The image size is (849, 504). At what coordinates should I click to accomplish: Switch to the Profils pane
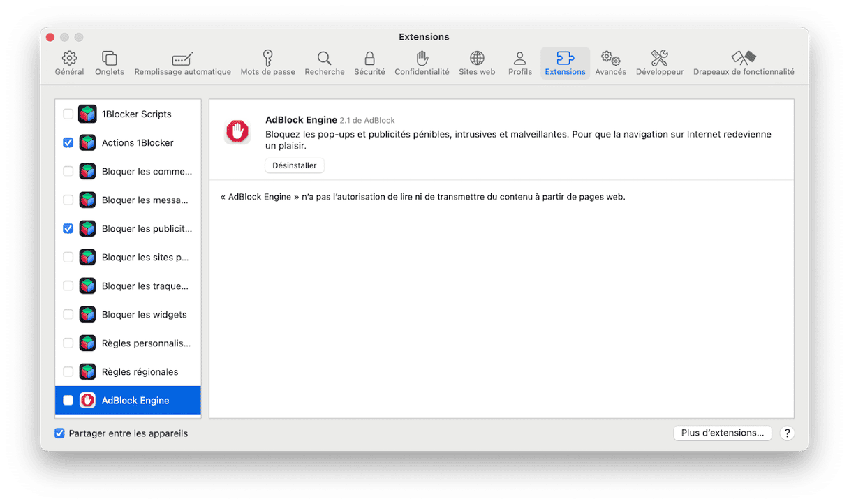[520, 63]
